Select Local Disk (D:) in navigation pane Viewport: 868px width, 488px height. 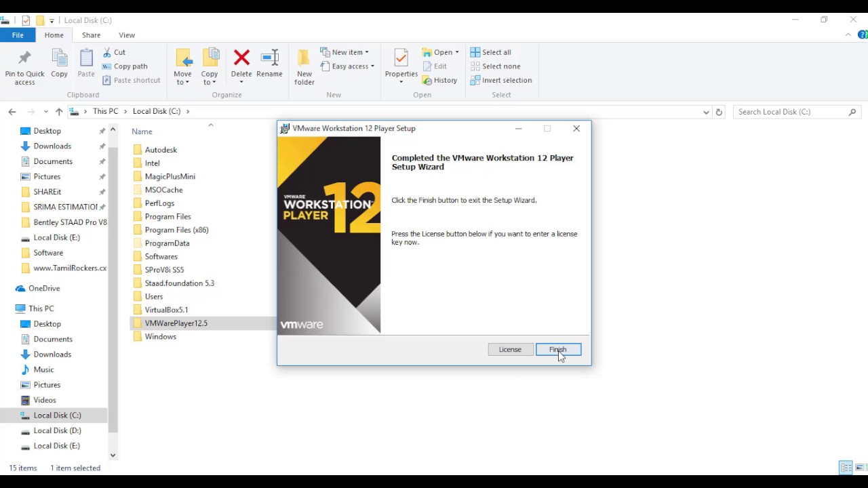point(57,431)
